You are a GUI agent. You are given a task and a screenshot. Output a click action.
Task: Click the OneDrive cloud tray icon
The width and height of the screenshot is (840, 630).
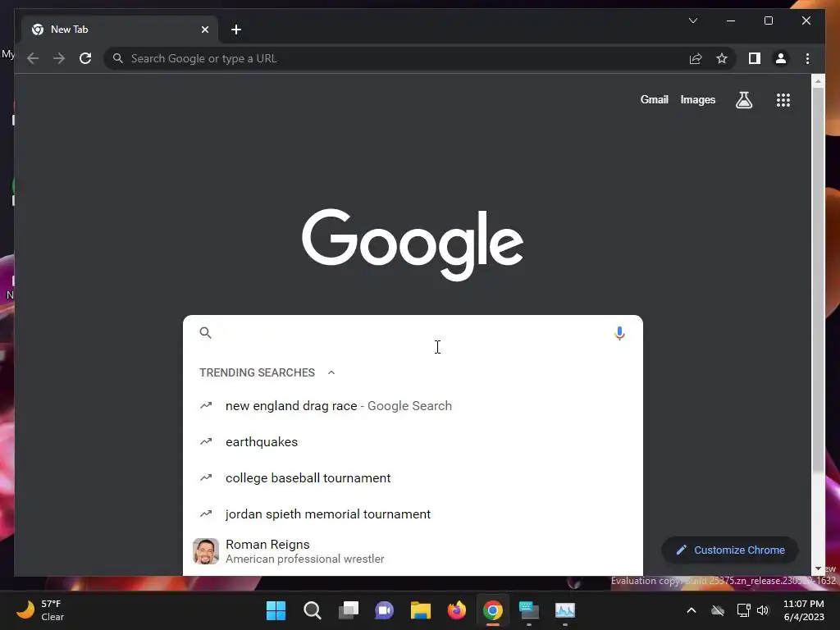click(718, 610)
